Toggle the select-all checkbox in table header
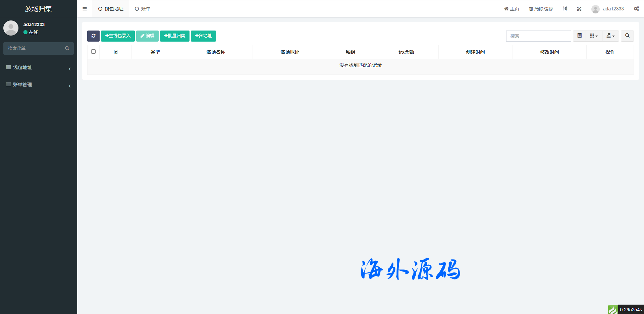The width and height of the screenshot is (644, 314). (93, 52)
